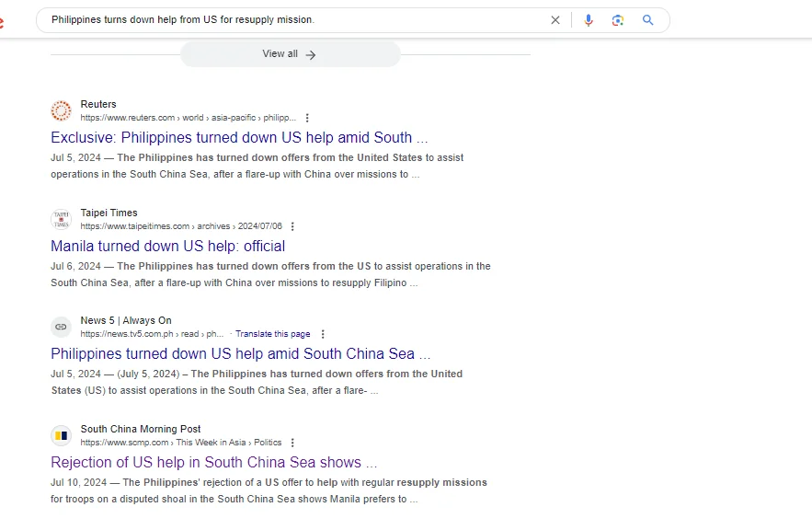Click the reuters.com URL breadcrumb
812x530 pixels.
tap(189, 118)
